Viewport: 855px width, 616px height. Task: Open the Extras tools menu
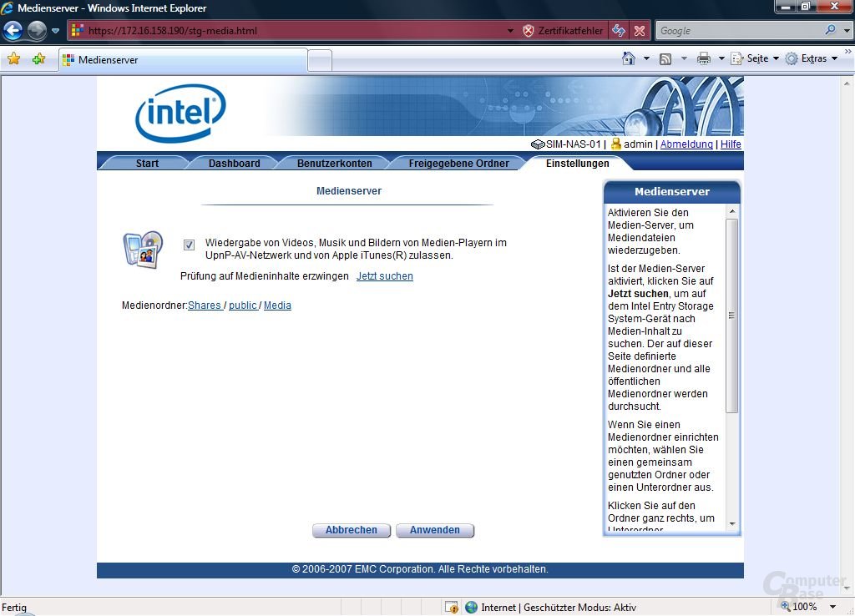tap(812, 58)
